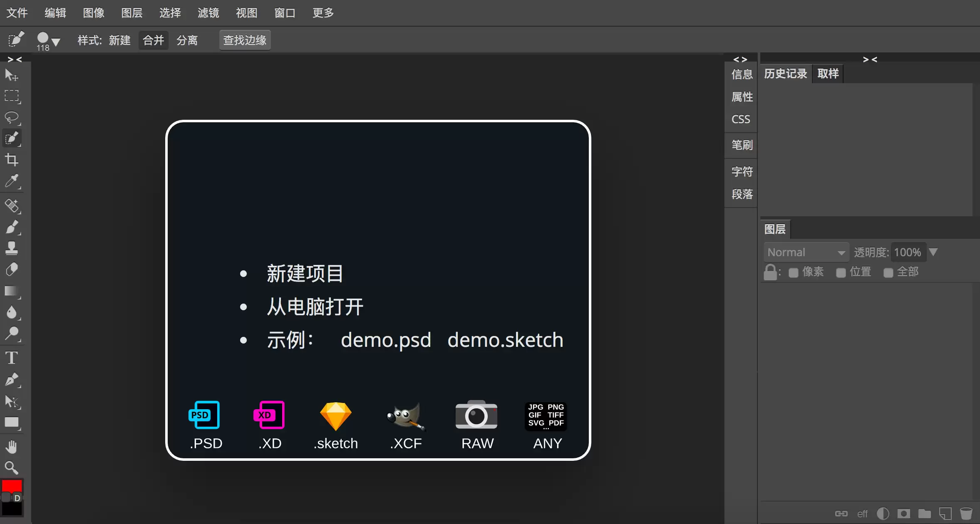Select the Clone Stamp tool
Viewport: 980px width, 524px height.
12,248
